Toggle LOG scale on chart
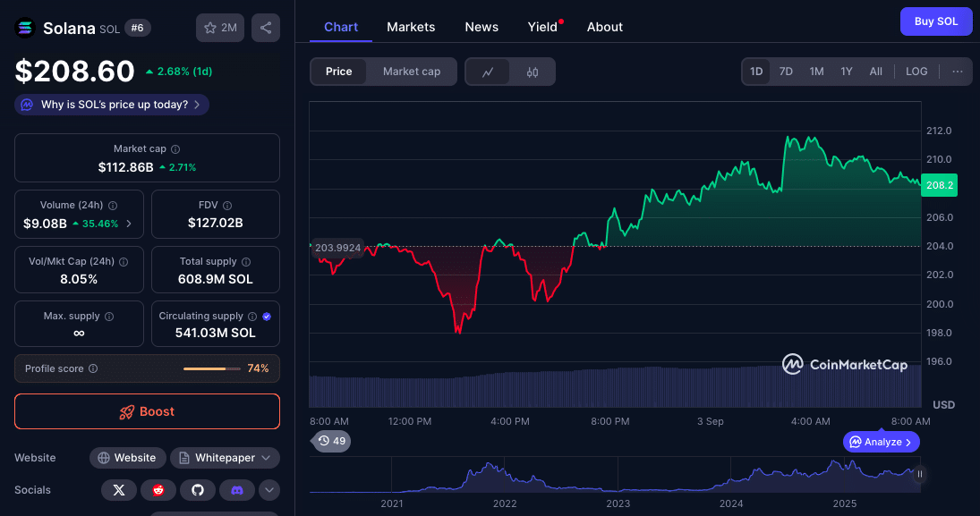The image size is (980, 516). click(916, 72)
